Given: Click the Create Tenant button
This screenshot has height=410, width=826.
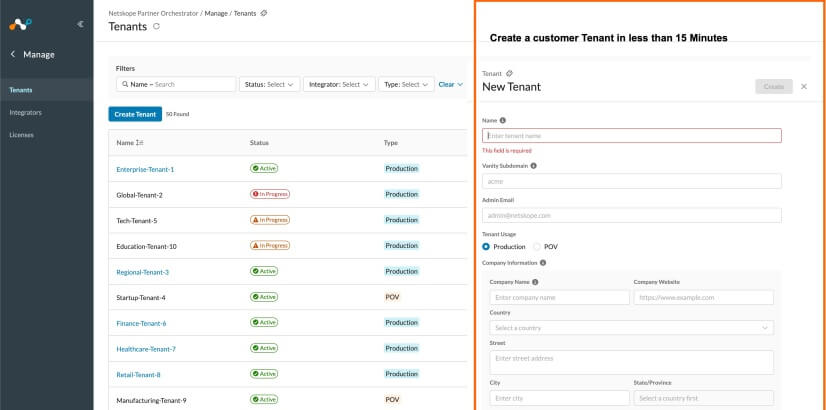Looking at the screenshot, I should (135, 114).
